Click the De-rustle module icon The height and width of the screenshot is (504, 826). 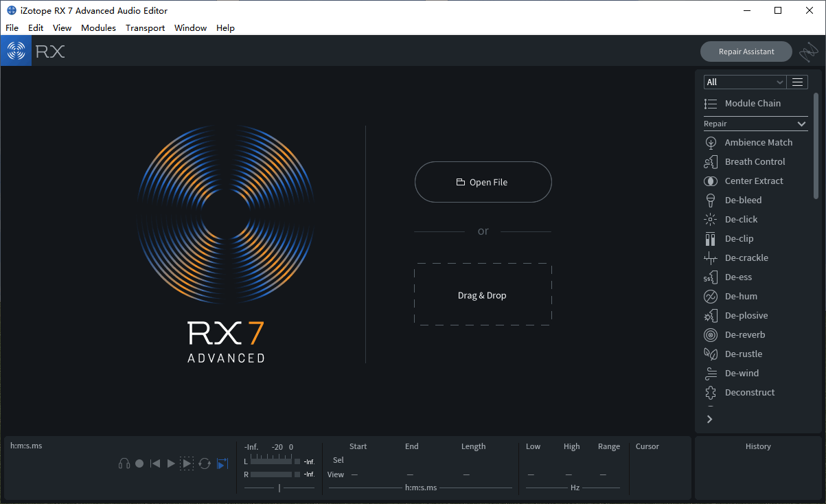coord(711,354)
